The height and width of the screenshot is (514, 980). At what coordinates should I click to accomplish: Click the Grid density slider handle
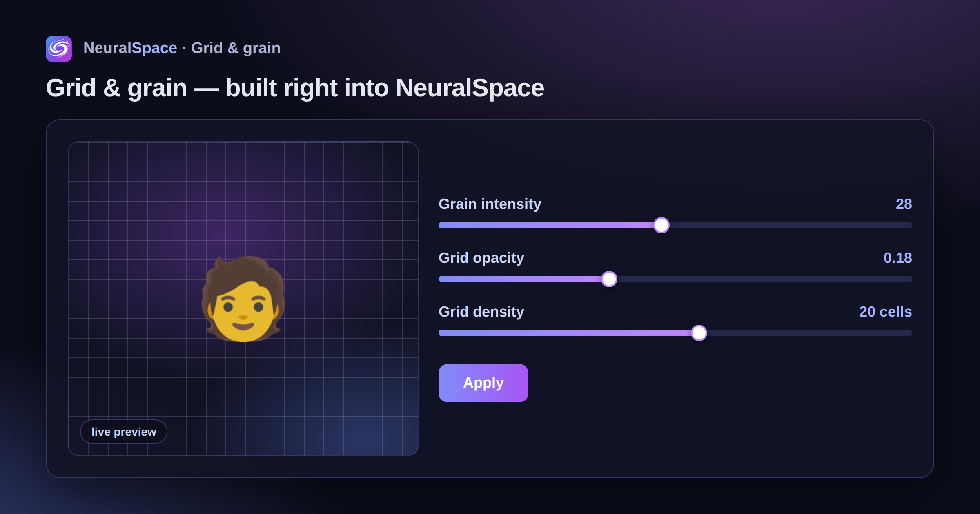pyautogui.click(x=699, y=333)
